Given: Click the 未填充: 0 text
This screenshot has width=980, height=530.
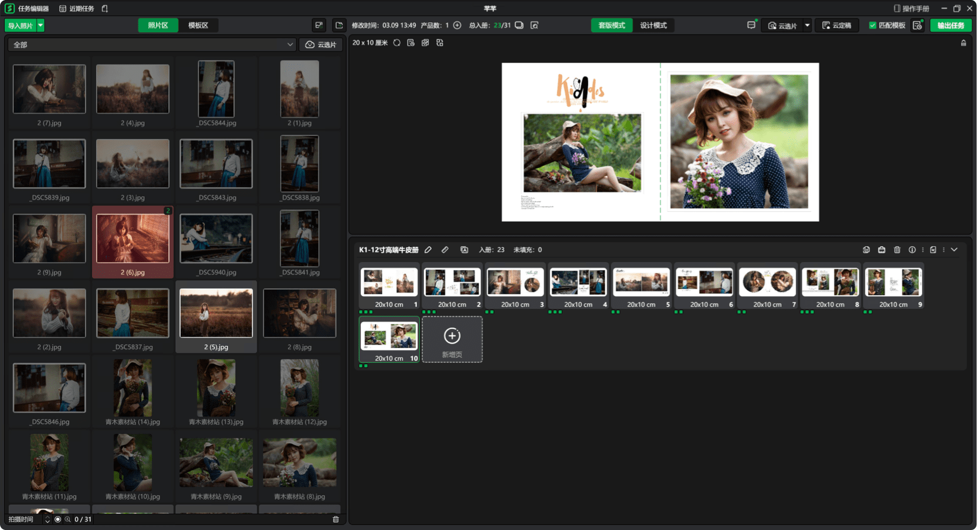Looking at the screenshot, I should point(528,250).
